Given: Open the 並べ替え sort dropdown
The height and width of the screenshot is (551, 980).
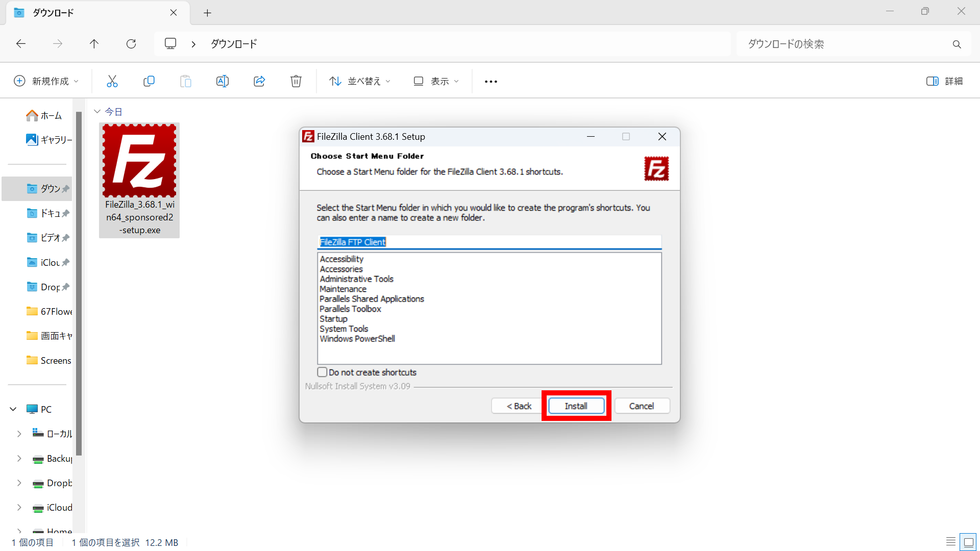Looking at the screenshot, I should 360,81.
